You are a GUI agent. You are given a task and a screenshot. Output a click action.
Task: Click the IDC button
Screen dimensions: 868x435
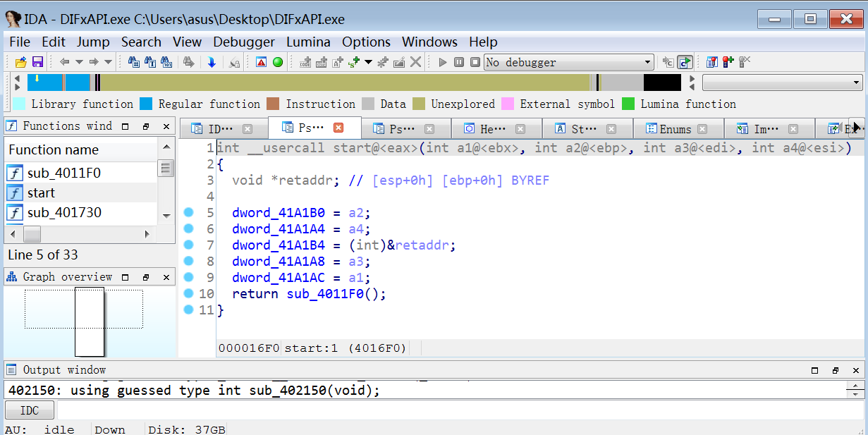(x=30, y=410)
